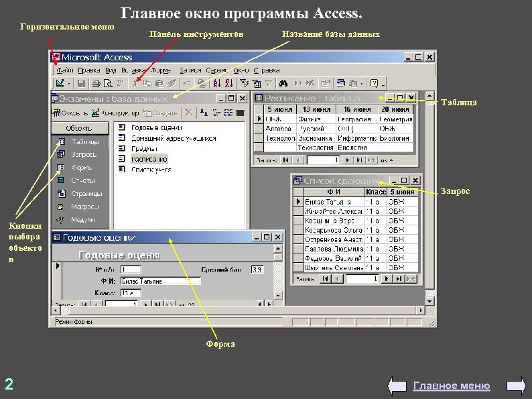Image resolution: width=532 pixels, height=399 pixels.
Task: Click the Paste clipboard icon
Action: point(159,83)
